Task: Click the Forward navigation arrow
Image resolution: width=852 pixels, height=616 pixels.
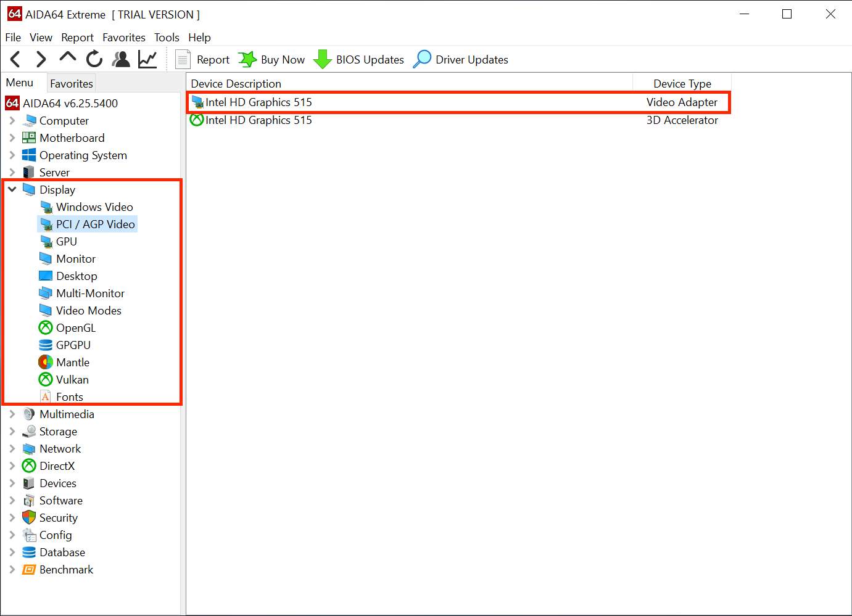Action: click(41, 59)
